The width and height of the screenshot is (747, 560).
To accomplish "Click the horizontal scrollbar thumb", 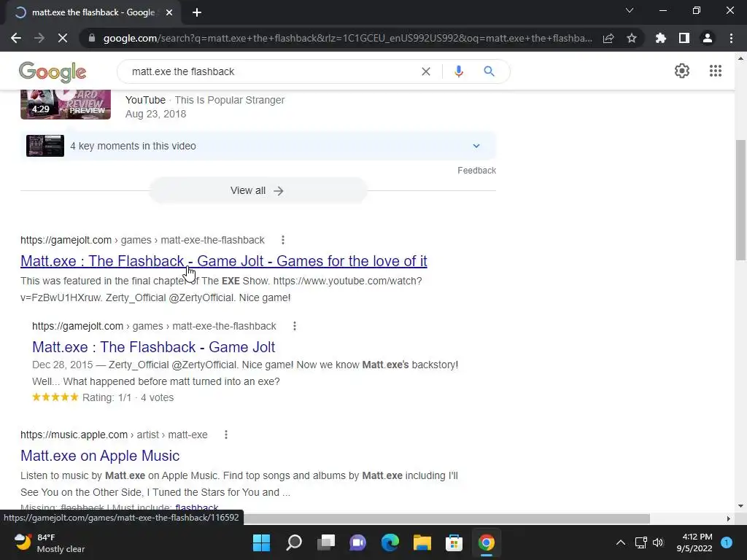I will (447, 518).
